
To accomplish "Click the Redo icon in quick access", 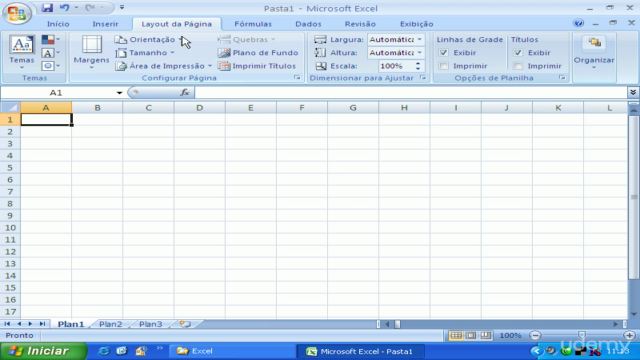I will point(90,8).
